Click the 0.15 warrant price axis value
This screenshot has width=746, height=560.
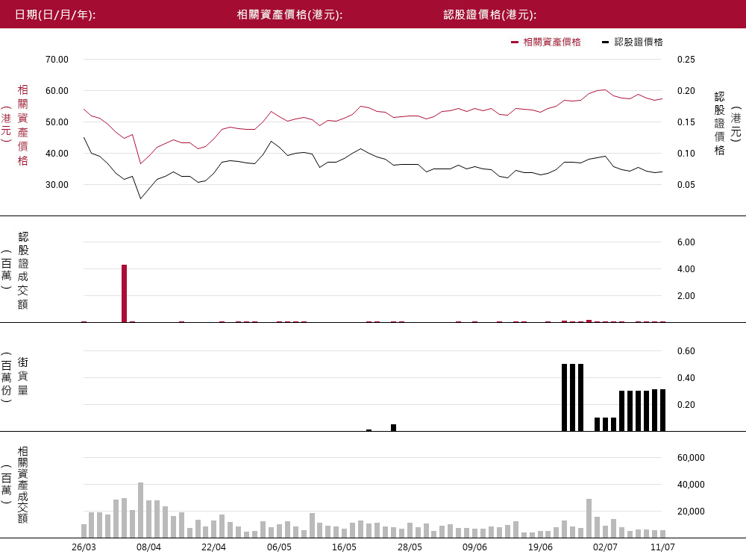point(686,122)
